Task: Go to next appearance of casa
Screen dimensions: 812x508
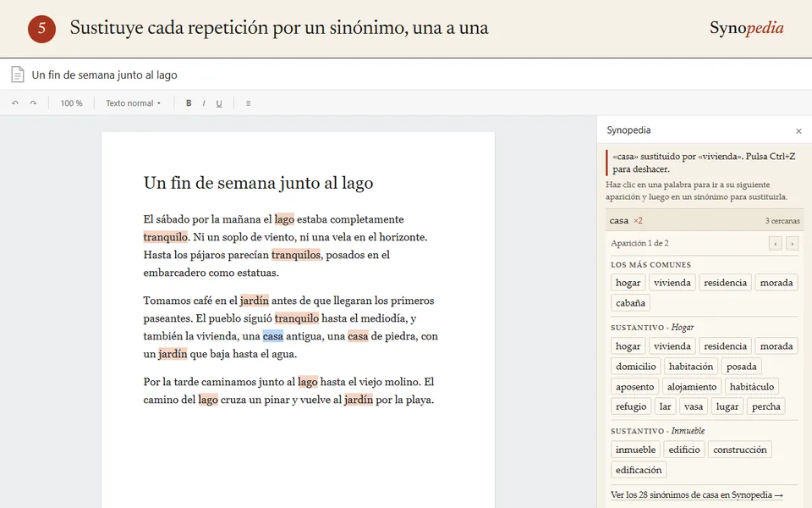Action: pos(792,244)
